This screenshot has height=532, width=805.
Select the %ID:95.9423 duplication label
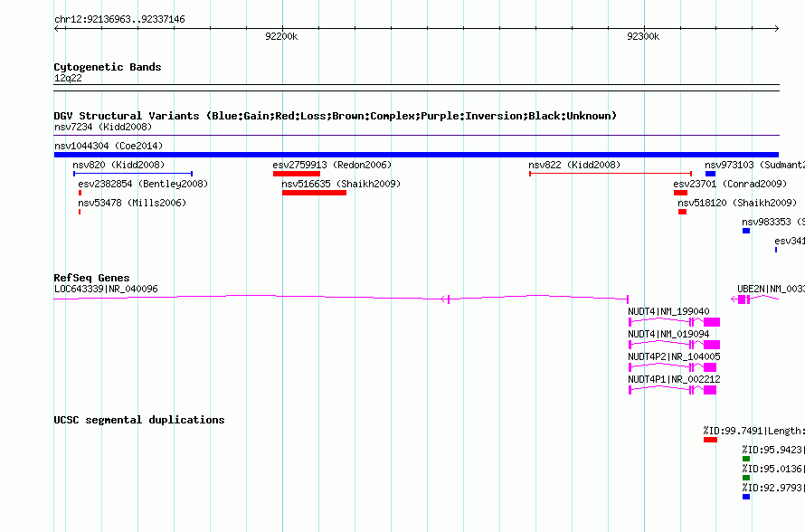773,450
